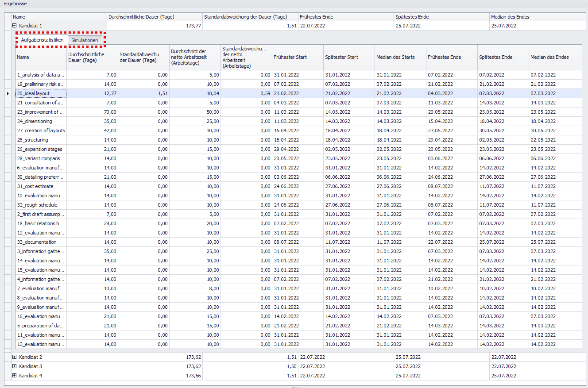This screenshot has height=388, width=588.
Task: Expand the Kandidat 2 row
Action: 15,357
